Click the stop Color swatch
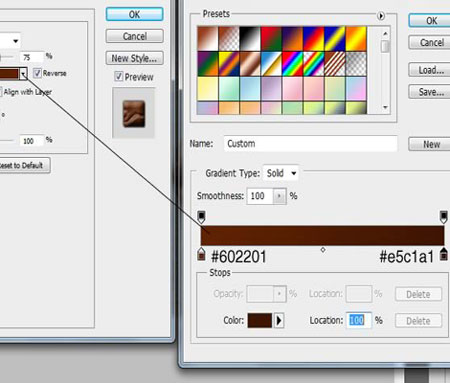 coord(259,321)
